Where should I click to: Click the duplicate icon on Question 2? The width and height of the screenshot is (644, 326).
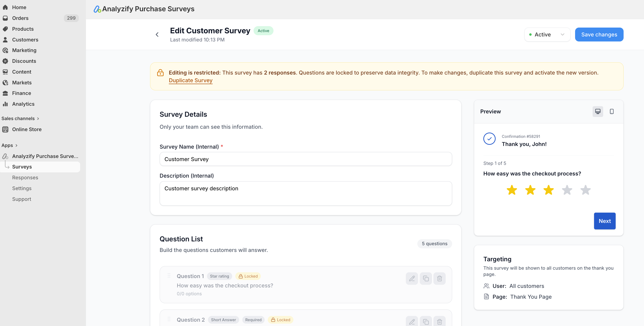click(425, 321)
